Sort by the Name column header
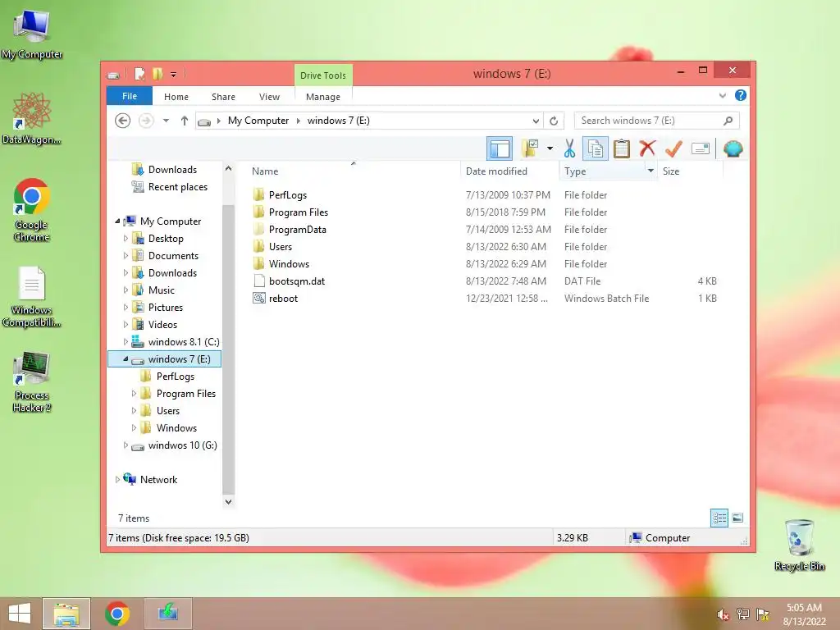 click(x=265, y=171)
